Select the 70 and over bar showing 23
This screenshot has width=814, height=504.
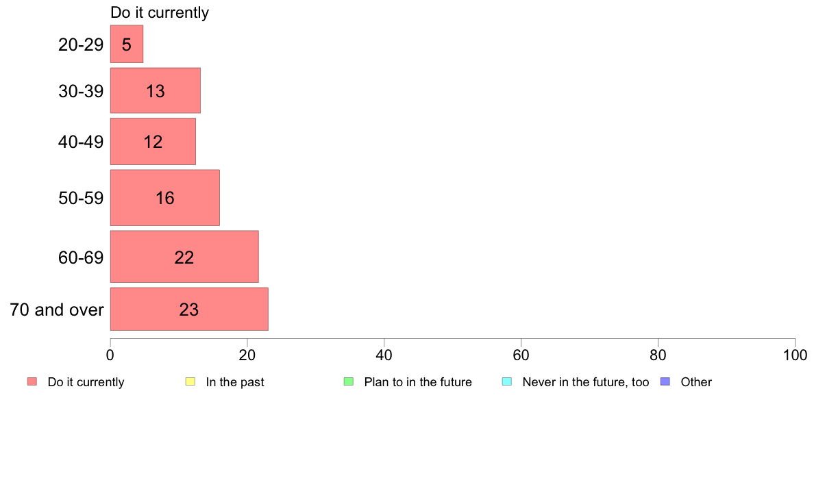(190, 309)
